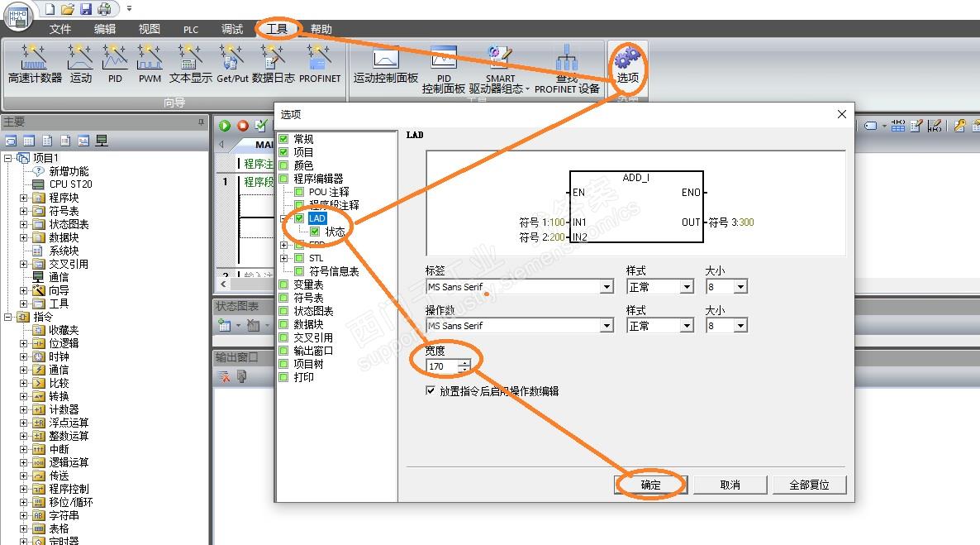Click the print icon in quick toolbar
The height and width of the screenshot is (545, 980).
104,9
